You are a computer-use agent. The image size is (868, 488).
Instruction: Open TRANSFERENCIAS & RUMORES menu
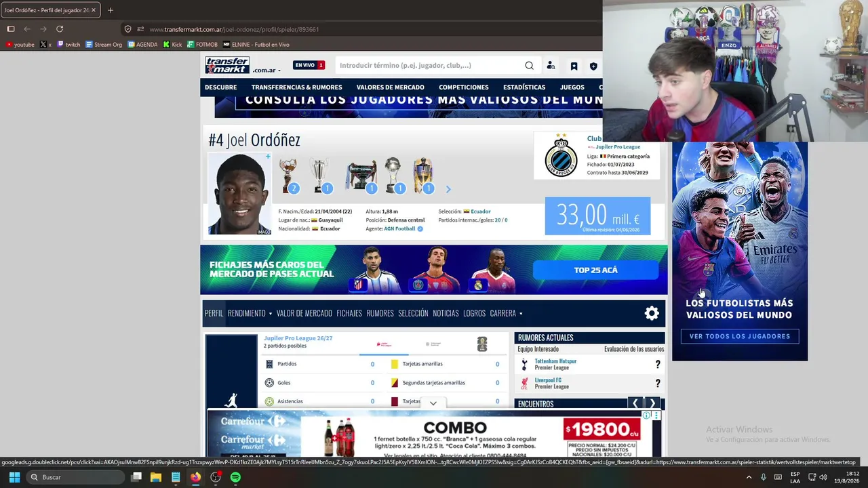[297, 87]
